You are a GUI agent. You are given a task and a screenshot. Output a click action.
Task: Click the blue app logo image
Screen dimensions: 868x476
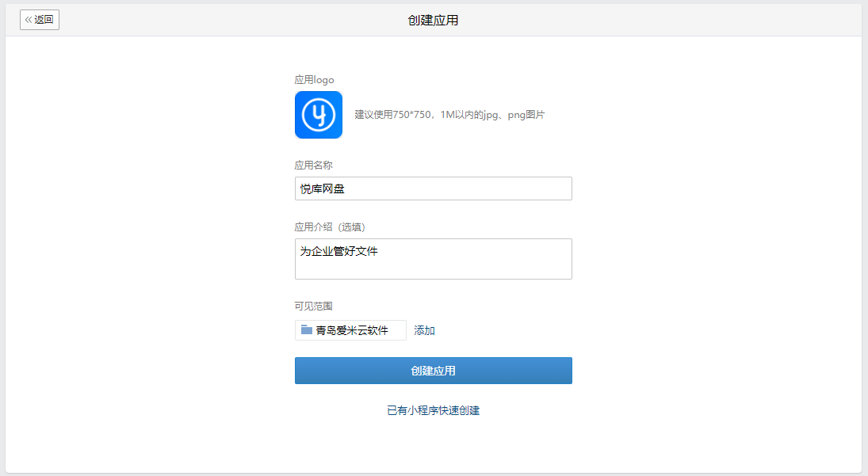[x=319, y=115]
